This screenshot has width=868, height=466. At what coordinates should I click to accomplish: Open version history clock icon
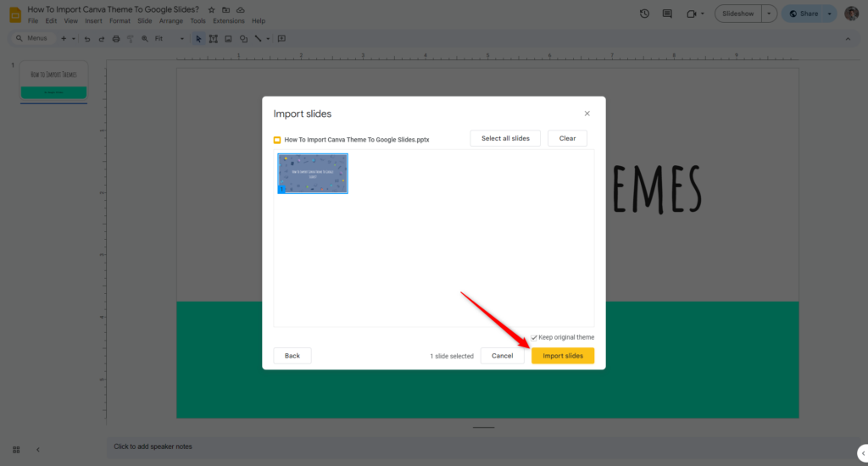click(644, 14)
